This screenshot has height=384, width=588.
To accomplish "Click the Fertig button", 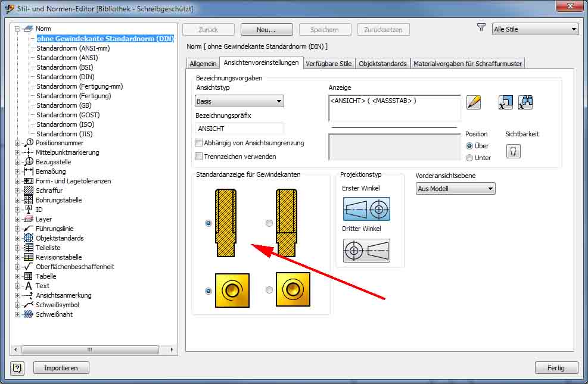I will 556,368.
